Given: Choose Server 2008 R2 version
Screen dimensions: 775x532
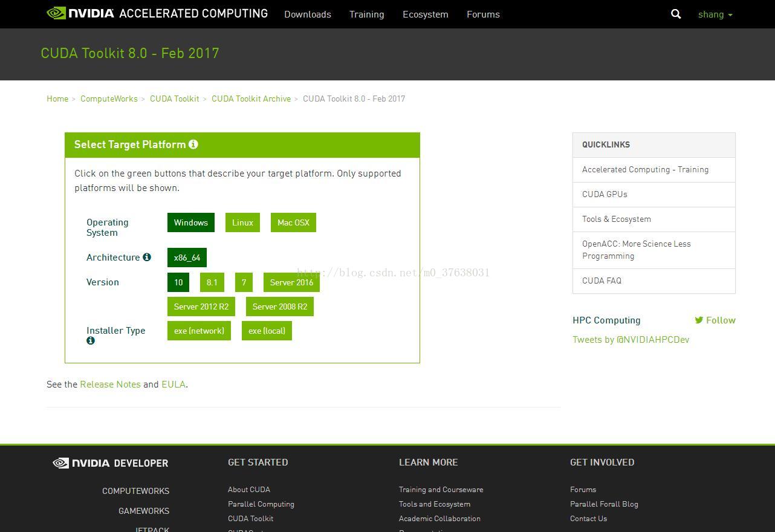Looking at the screenshot, I should tap(280, 307).
